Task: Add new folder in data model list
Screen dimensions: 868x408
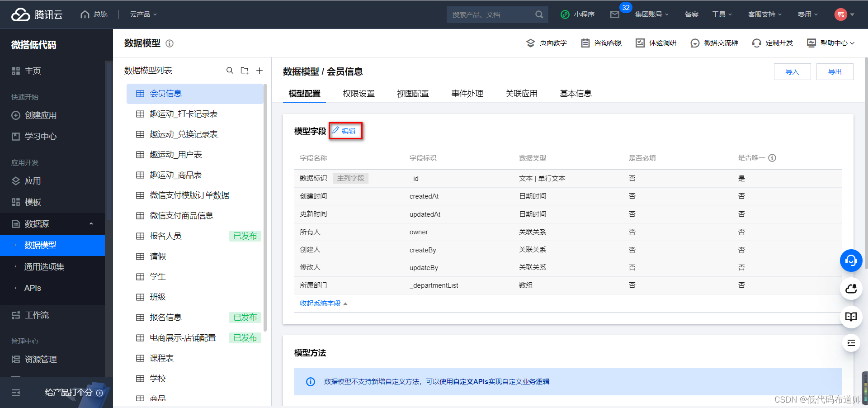Action: click(x=245, y=71)
